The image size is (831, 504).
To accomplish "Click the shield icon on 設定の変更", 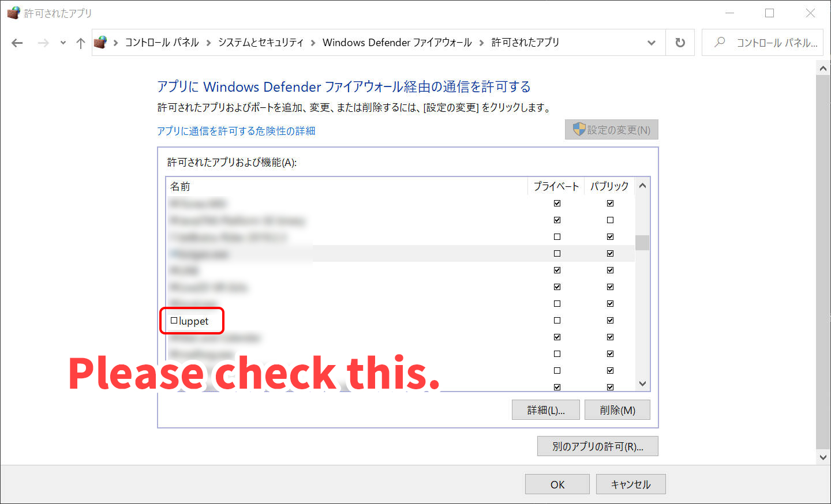I will (x=579, y=129).
